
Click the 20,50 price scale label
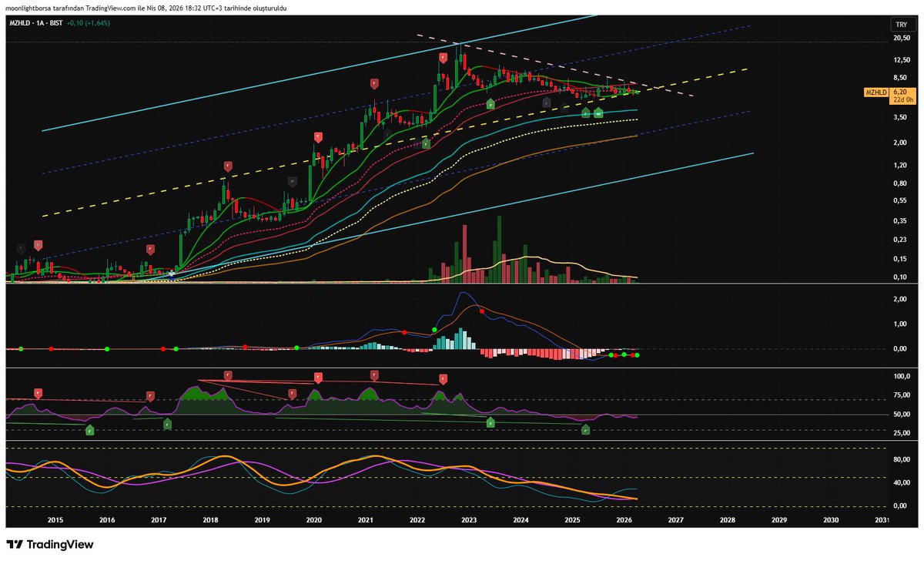(901, 39)
